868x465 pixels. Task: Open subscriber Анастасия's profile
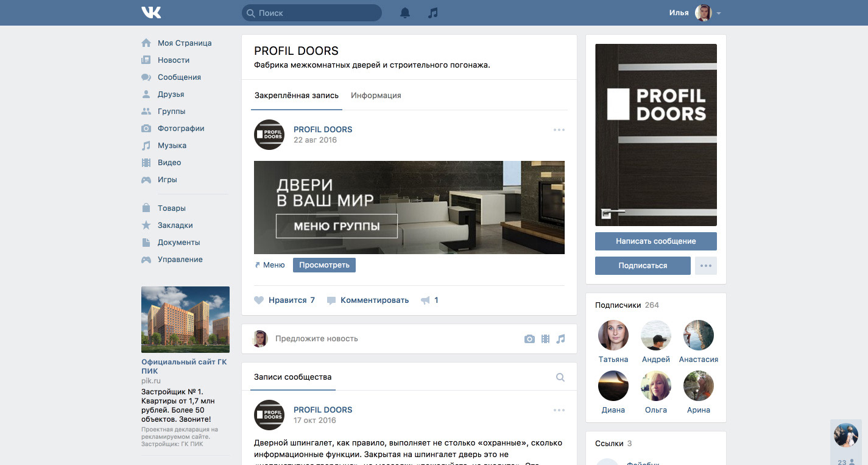click(x=699, y=335)
